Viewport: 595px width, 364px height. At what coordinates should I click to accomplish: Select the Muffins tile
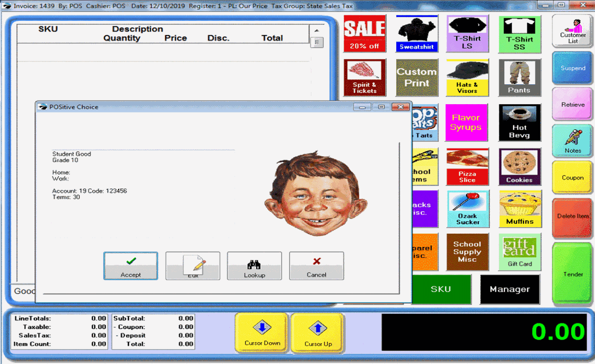click(x=519, y=209)
